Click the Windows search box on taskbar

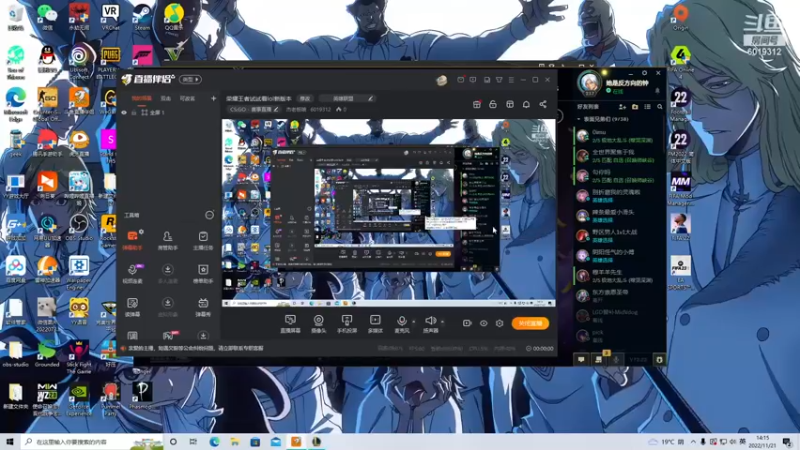pos(93,442)
